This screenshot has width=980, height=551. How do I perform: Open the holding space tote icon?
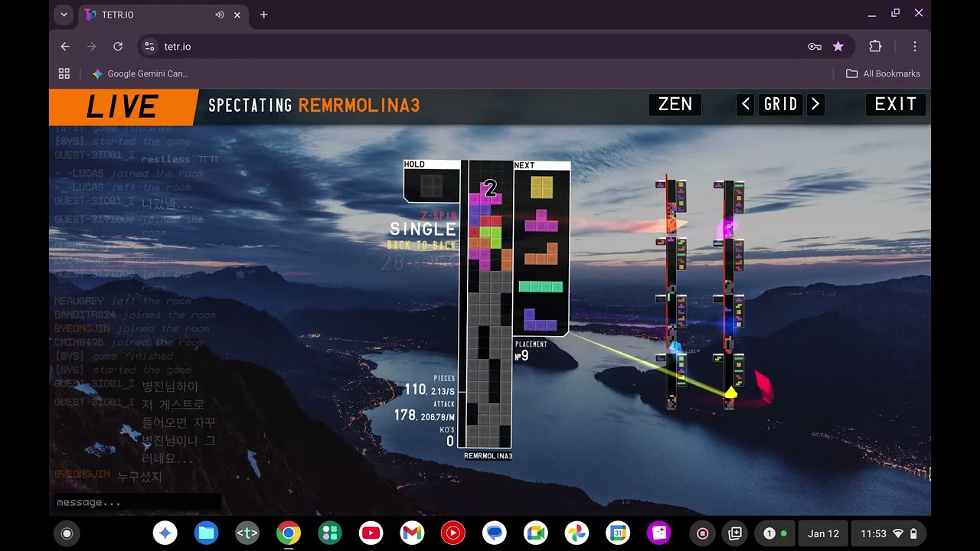[735, 533]
